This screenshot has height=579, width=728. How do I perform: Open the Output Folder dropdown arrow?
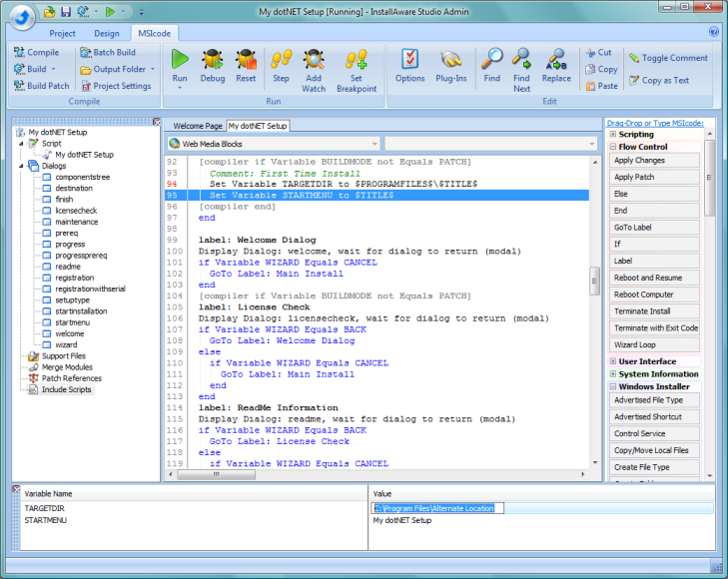(152, 69)
